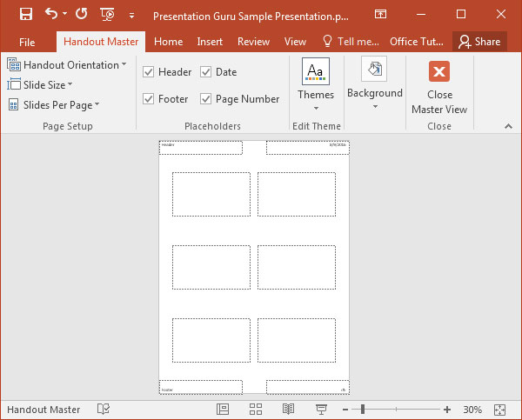
Task: Collapse the ribbon with the chevron
Action: 508,126
